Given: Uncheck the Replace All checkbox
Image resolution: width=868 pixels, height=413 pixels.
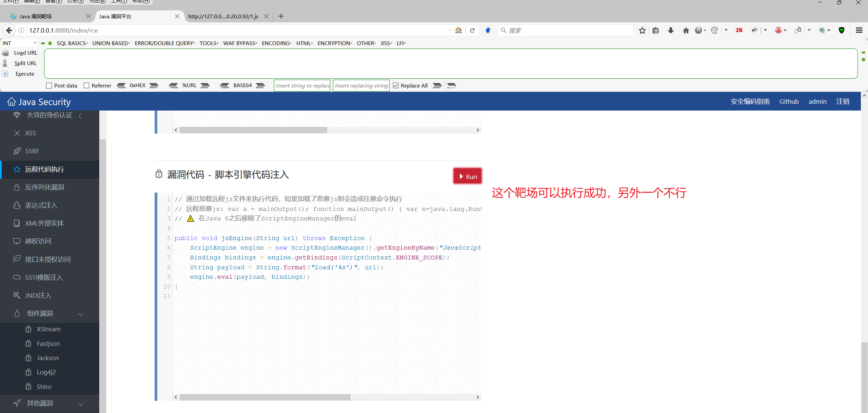Looking at the screenshot, I should pos(396,85).
